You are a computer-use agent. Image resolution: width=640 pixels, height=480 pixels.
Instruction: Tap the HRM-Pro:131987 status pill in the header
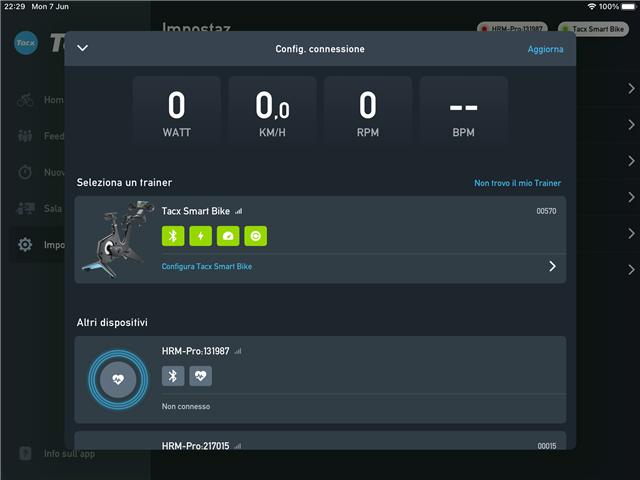click(512, 27)
